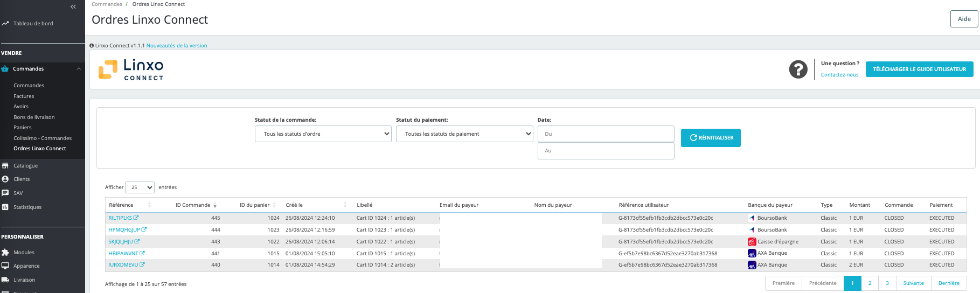Screen dimensions: 980x293
Task: Open order reference RILTIPLKS
Action: 120,218
